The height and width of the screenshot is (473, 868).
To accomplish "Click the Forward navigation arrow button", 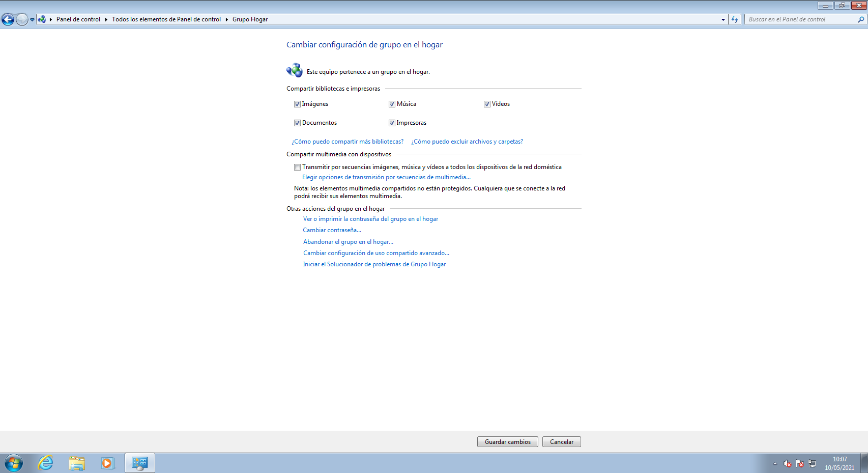I will click(x=22, y=20).
